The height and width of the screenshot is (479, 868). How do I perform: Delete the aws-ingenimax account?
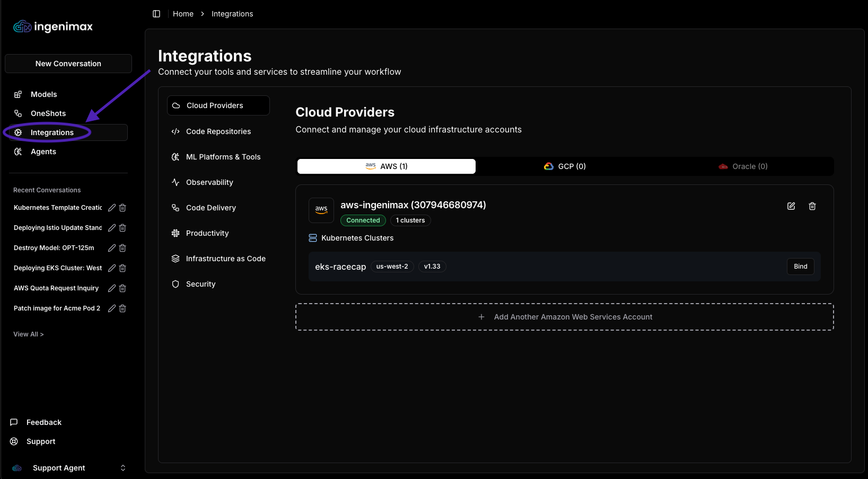812,206
